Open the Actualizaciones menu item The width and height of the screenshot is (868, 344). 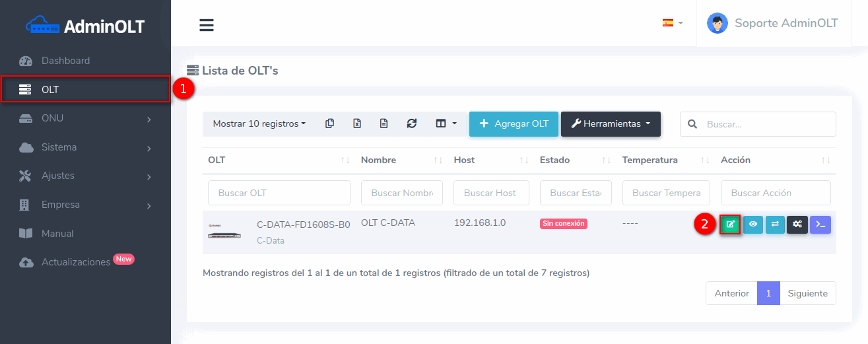(x=76, y=262)
